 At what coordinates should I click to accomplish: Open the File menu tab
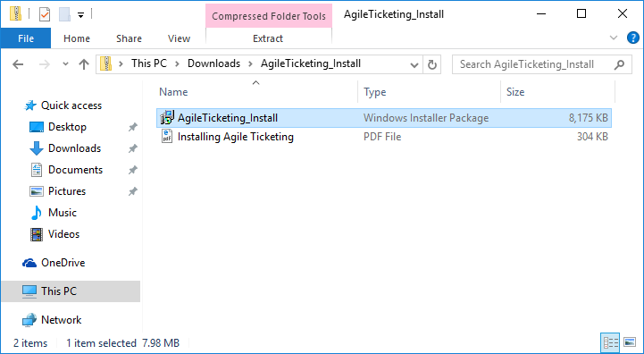click(26, 38)
